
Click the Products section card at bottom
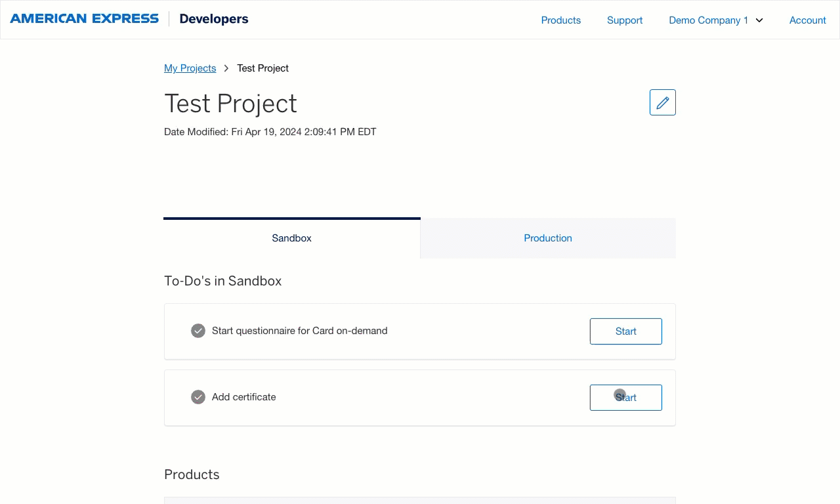coord(420,501)
